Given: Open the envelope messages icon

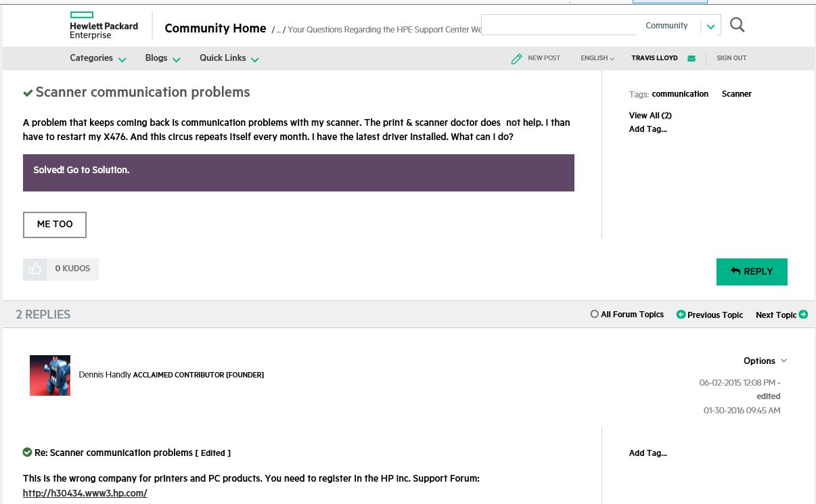Looking at the screenshot, I should tap(692, 58).
